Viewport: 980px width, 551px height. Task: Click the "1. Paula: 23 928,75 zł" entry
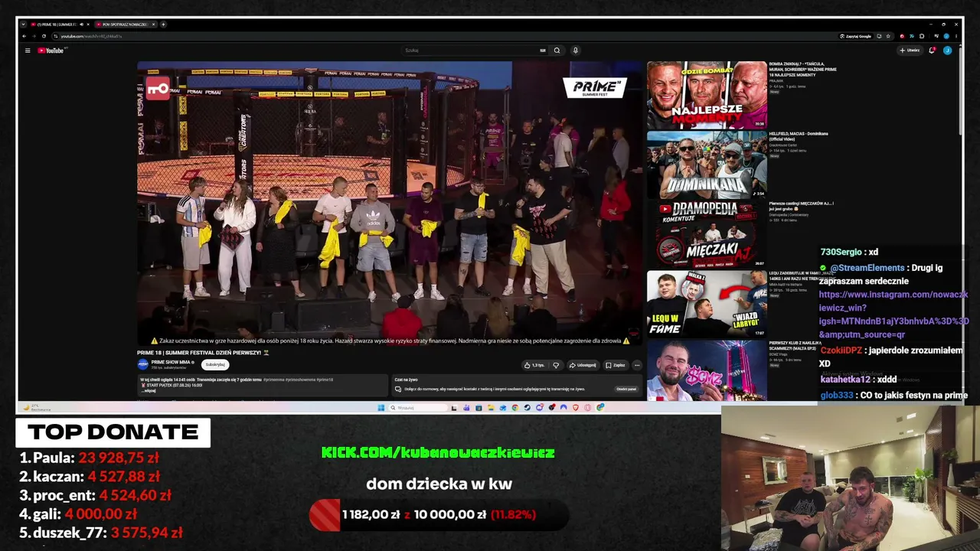[x=89, y=458]
